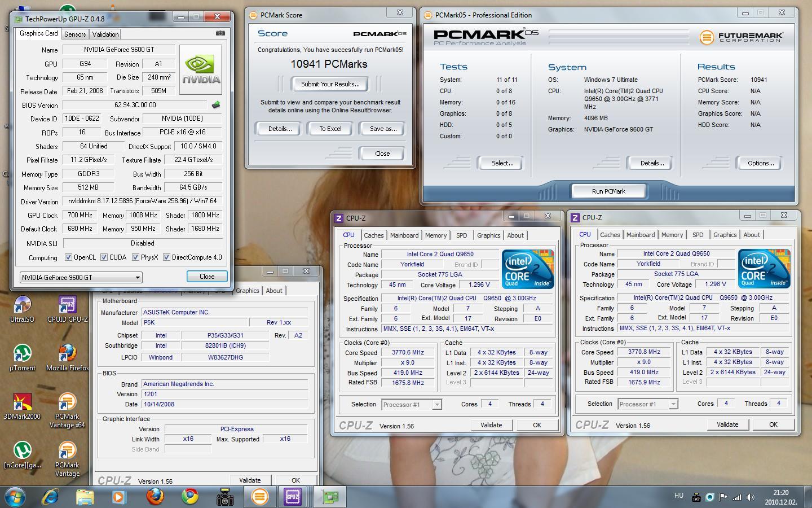
Task: Click Validate in middle CPU-Z window
Action: pyautogui.click(x=491, y=425)
